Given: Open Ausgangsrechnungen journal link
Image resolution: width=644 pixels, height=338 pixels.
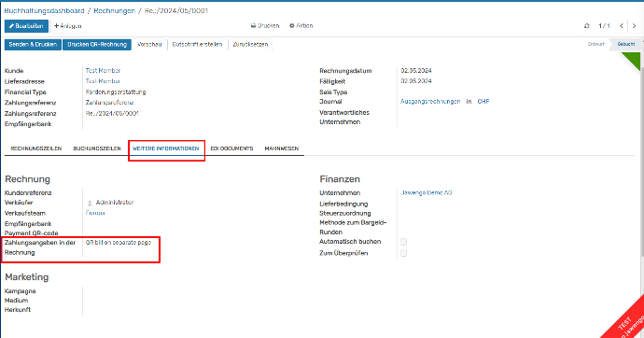Looking at the screenshot, I should click(430, 102).
